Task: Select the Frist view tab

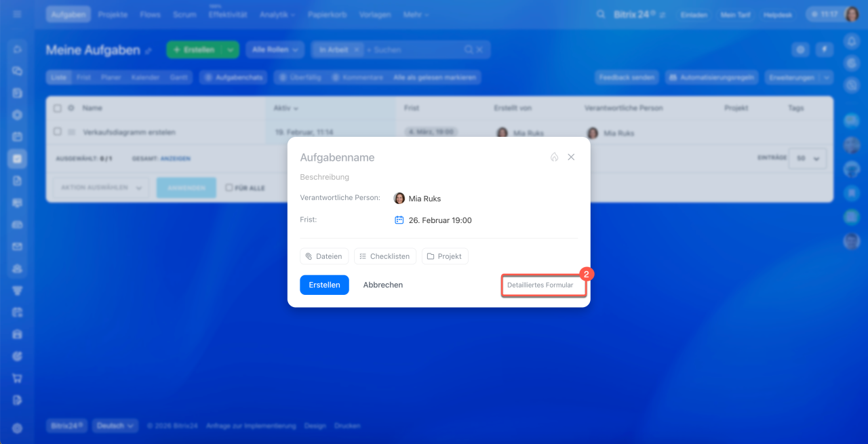Action: click(x=83, y=77)
